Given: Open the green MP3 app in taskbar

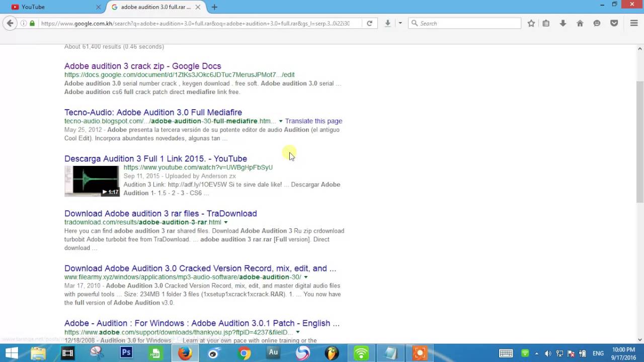Looking at the screenshot, I should tap(155, 353).
